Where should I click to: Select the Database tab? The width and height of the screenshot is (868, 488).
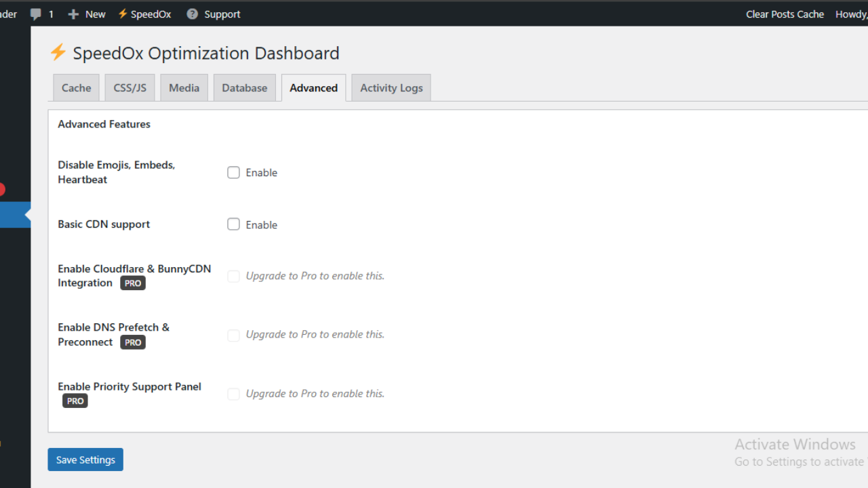tap(244, 87)
